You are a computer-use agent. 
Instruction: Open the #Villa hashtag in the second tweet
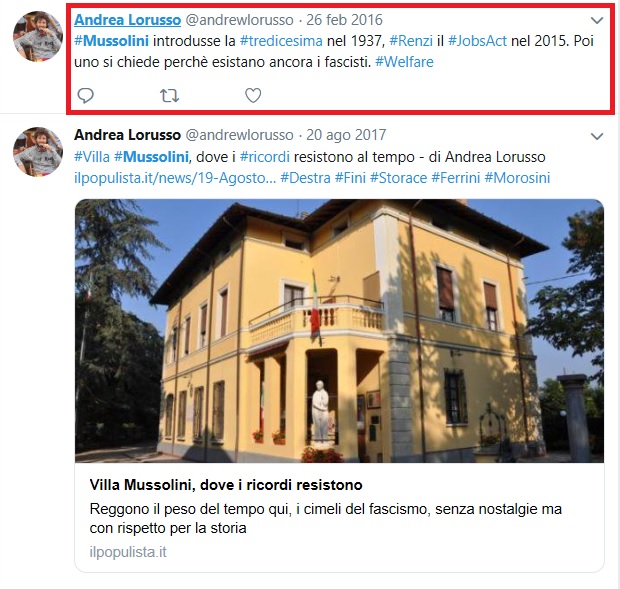(92, 157)
